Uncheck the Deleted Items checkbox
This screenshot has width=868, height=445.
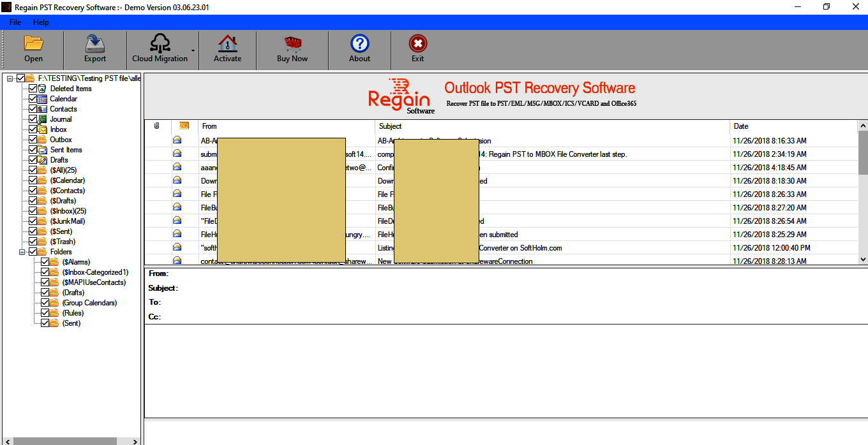pos(33,89)
